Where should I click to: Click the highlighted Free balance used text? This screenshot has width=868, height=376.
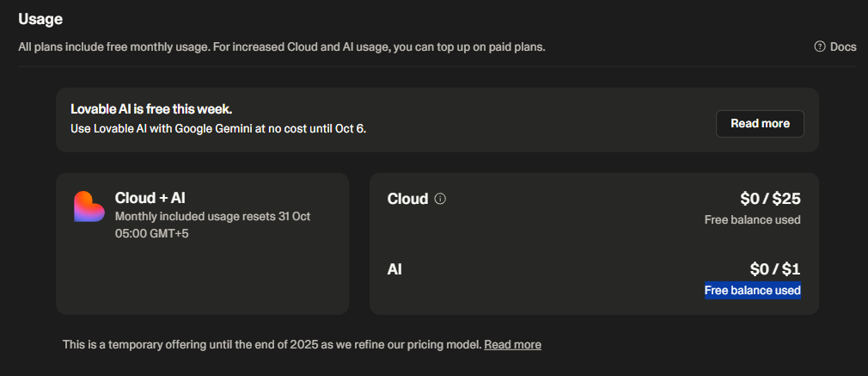(x=752, y=290)
